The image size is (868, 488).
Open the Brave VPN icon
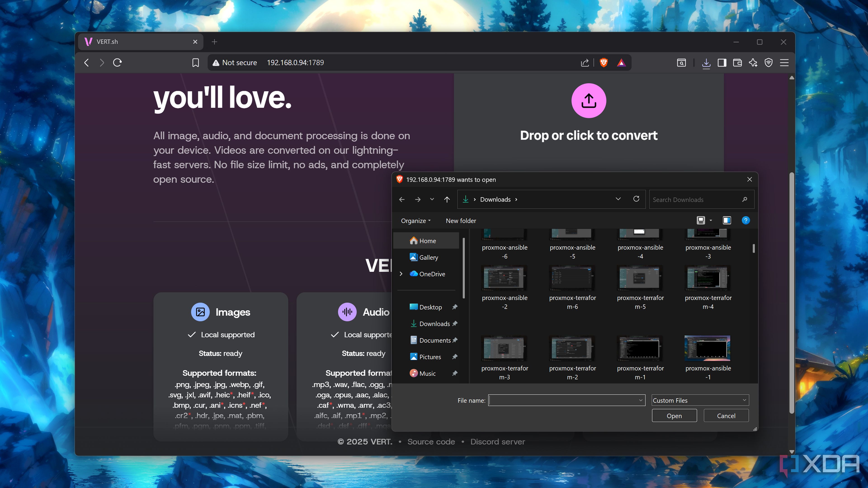pos(769,63)
